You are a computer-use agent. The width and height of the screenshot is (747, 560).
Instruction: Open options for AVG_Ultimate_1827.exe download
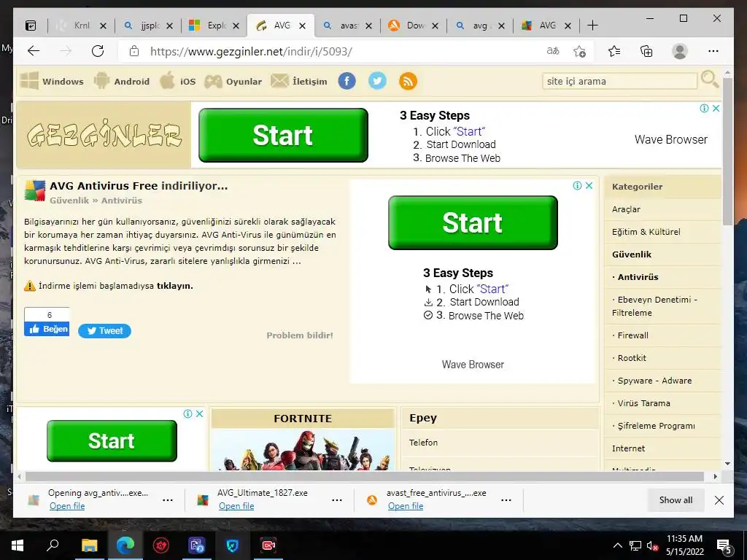[x=337, y=500]
